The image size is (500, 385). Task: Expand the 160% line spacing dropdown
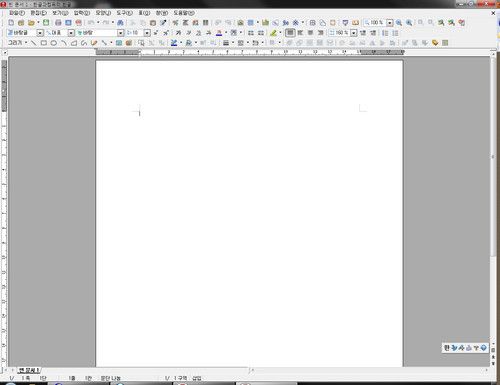[x=354, y=33]
